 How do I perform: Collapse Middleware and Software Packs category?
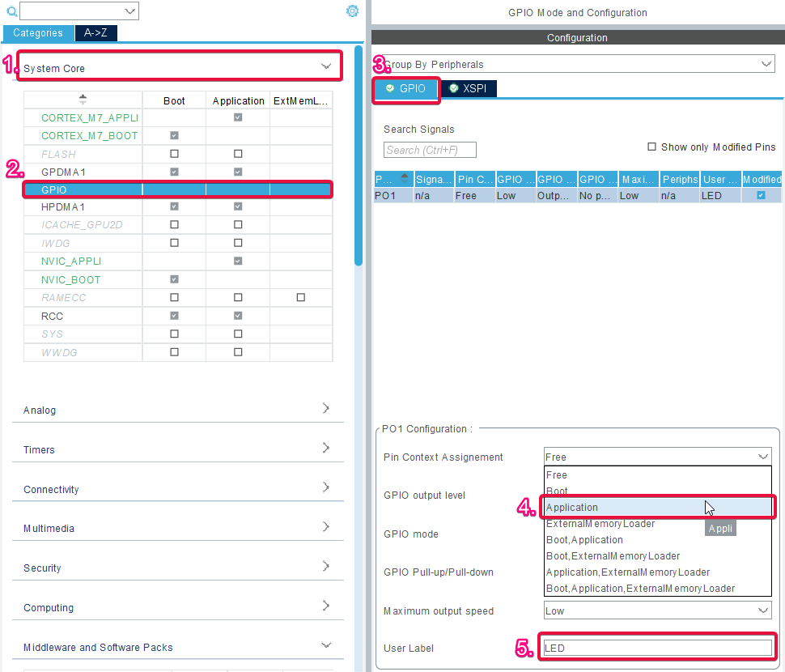pos(178,646)
